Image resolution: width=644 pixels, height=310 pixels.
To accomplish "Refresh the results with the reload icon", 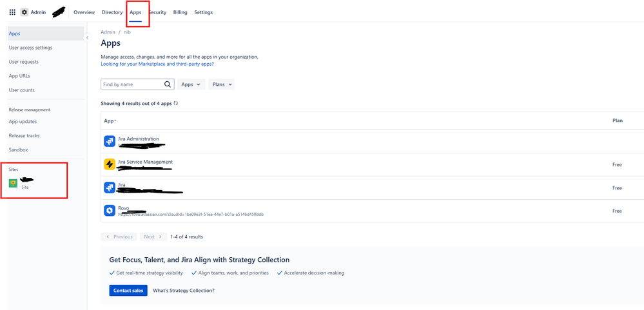I will [x=176, y=104].
